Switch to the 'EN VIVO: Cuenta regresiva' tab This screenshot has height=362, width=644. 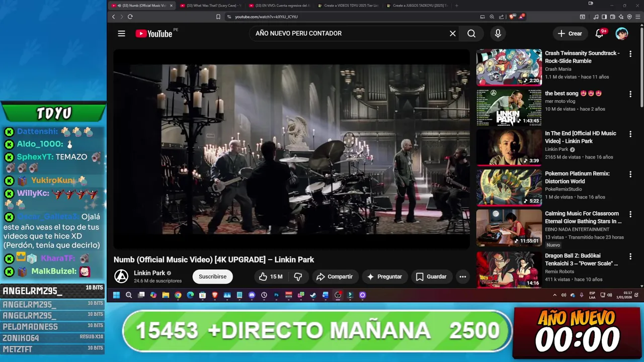pos(279,6)
